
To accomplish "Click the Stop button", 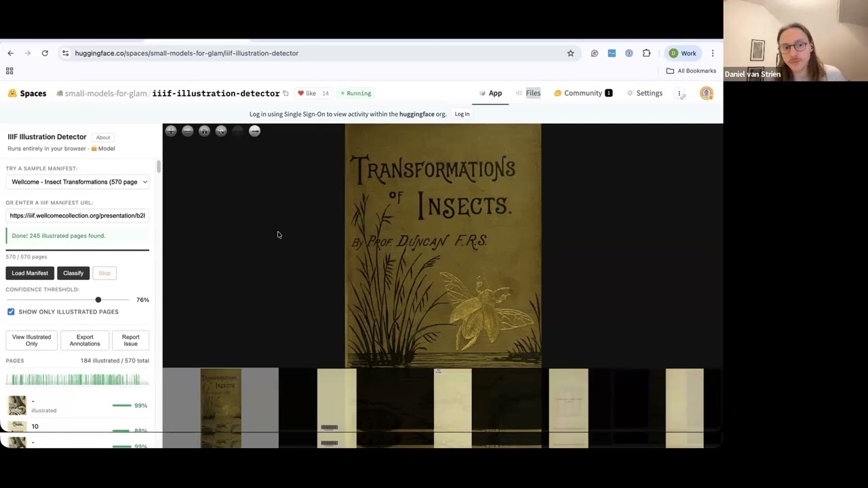I will [x=104, y=273].
